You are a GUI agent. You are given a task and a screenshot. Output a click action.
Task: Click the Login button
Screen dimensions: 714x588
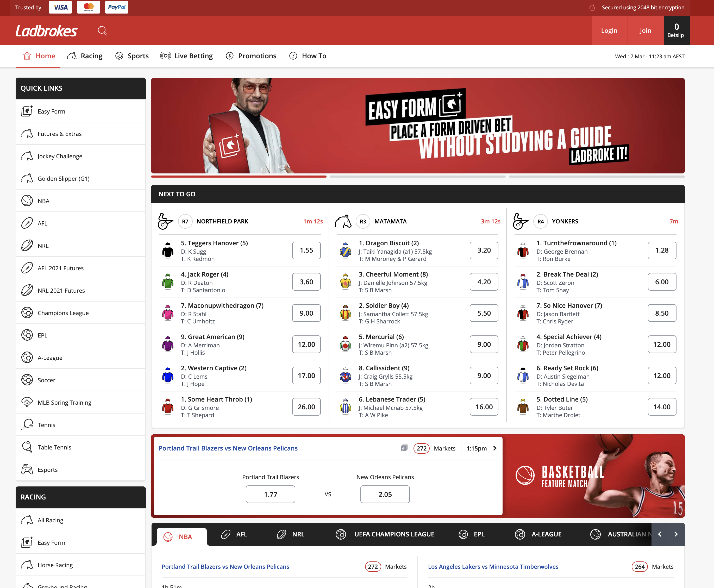click(609, 30)
